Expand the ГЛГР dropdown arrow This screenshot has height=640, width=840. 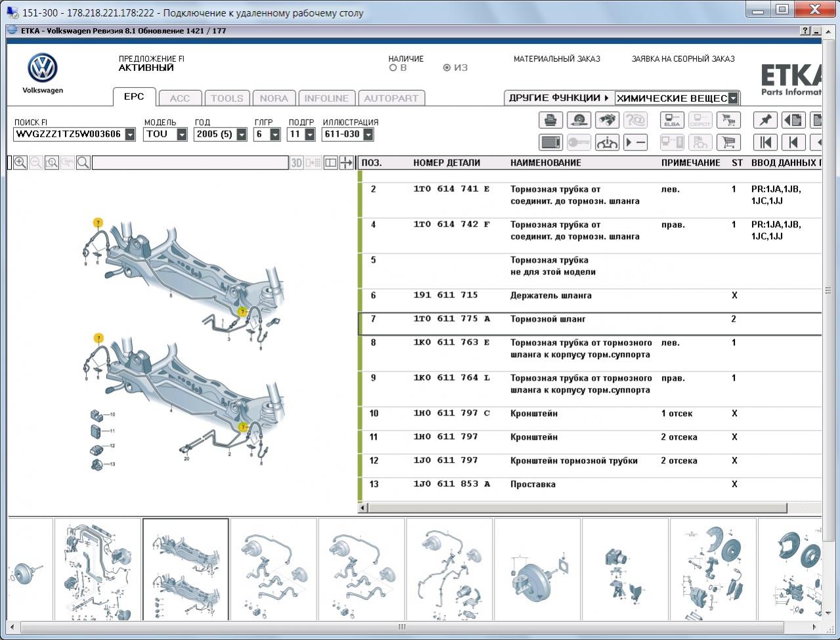[x=275, y=135]
